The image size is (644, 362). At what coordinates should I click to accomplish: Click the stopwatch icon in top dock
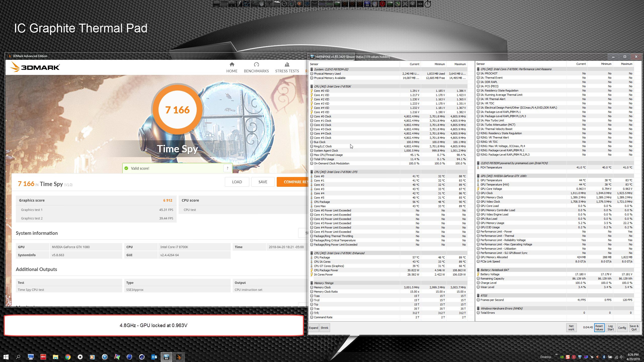(428, 4)
